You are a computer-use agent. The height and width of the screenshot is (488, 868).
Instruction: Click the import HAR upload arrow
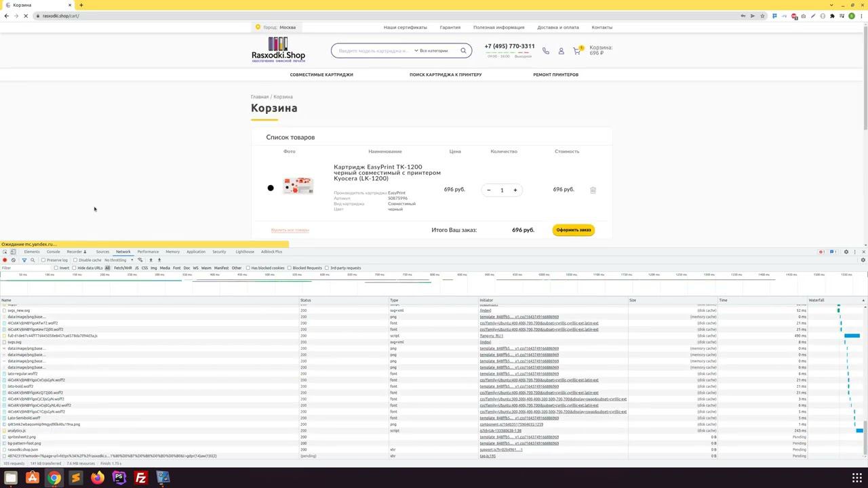[x=151, y=260]
